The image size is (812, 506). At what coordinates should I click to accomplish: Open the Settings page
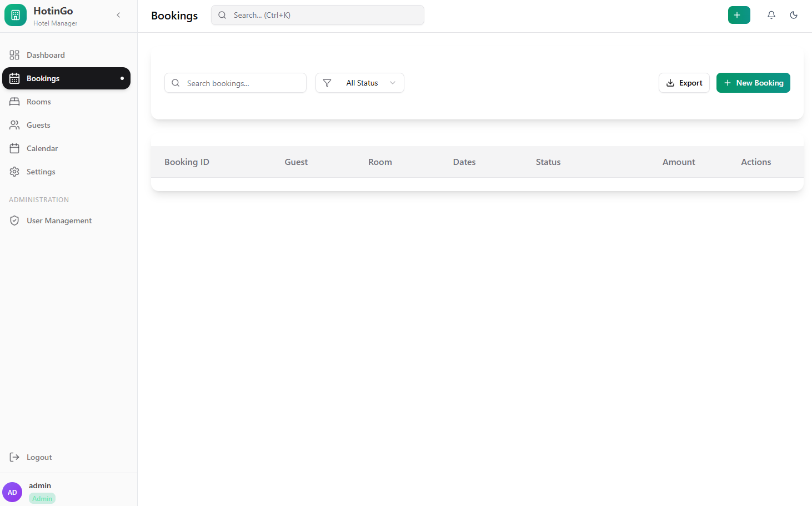coord(41,171)
